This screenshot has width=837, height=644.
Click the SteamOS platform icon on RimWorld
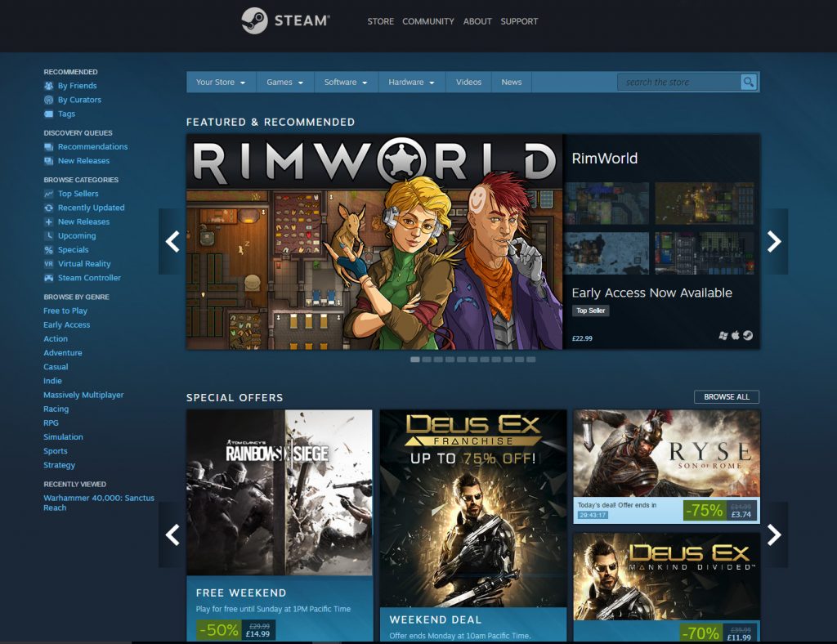(x=748, y=335)
